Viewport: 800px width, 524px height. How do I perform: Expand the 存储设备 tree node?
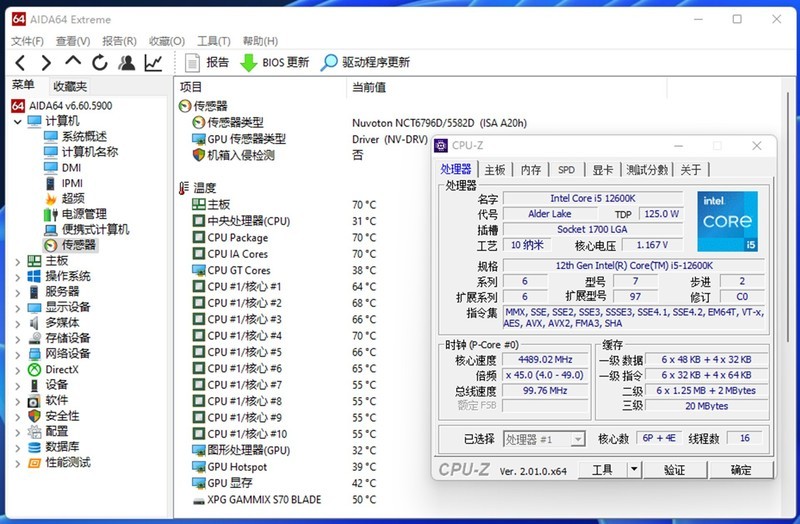click(x=18, y=338)
